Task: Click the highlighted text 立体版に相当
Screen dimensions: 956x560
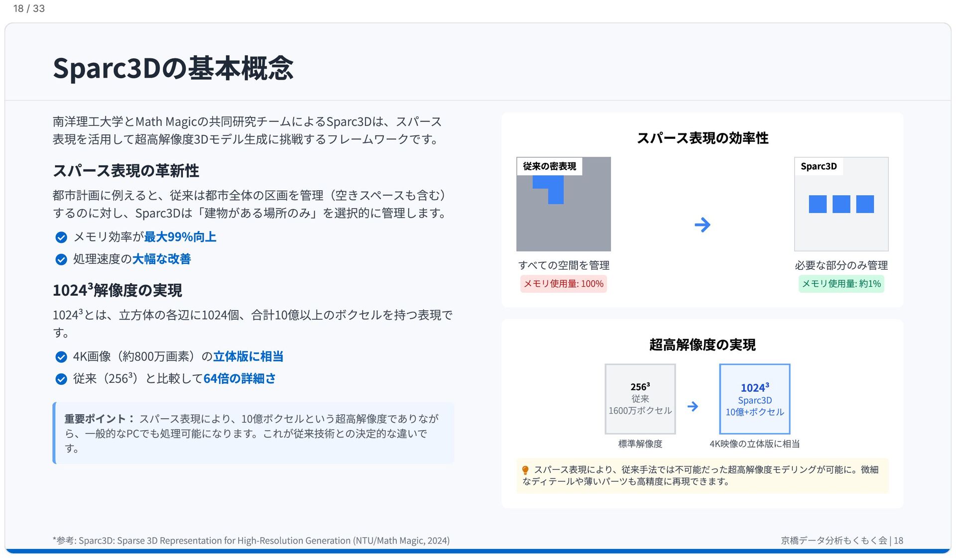Action: 248,356
